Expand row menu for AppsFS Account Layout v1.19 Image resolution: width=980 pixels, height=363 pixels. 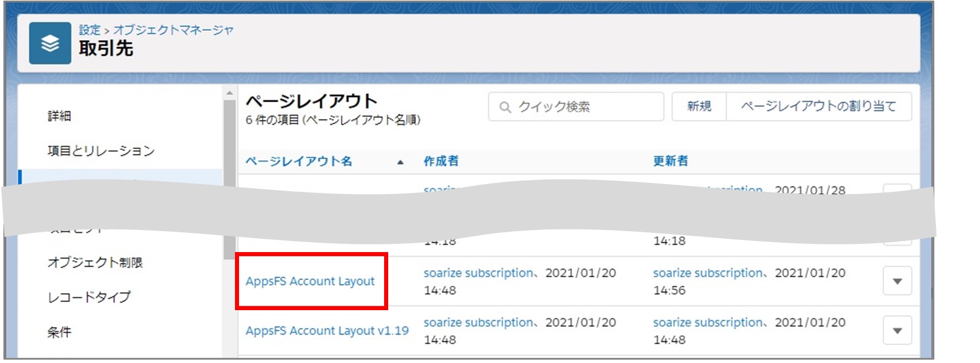(898, 330)
